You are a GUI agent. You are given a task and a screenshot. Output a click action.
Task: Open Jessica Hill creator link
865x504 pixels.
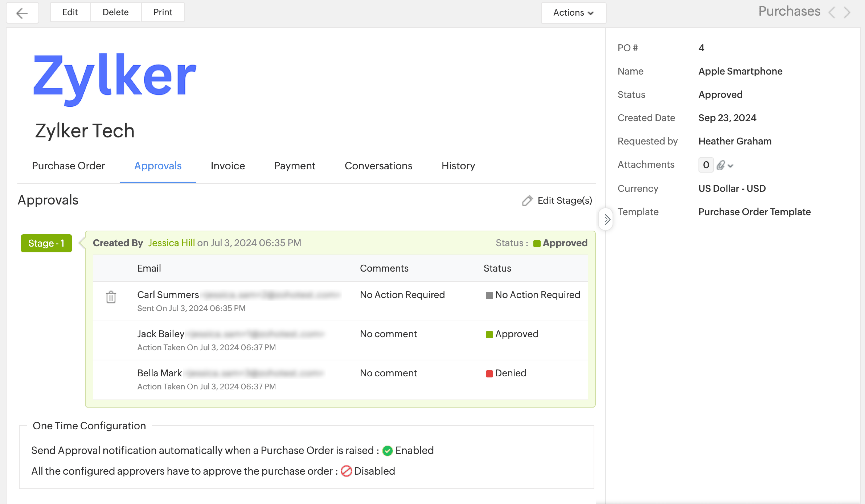point(171,243)
